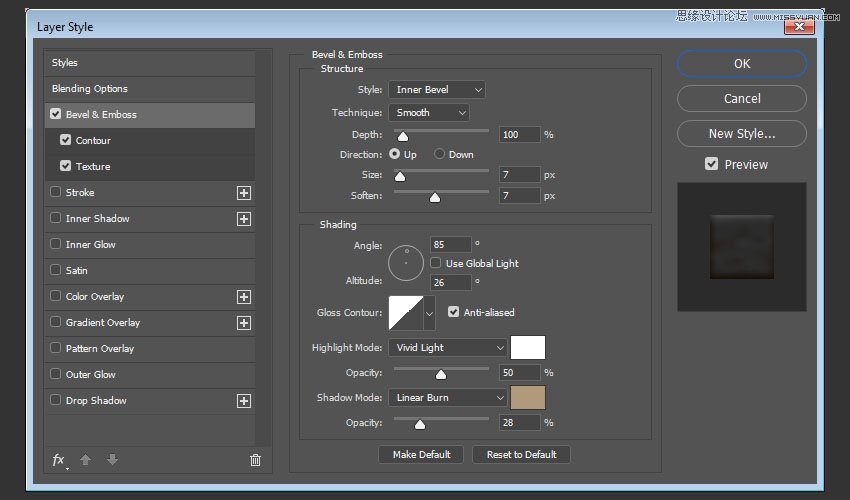Screen dimensions: 850x500
Task: Open Shadow Mode Linear Burn dropdown
Action: coord(447,397)
